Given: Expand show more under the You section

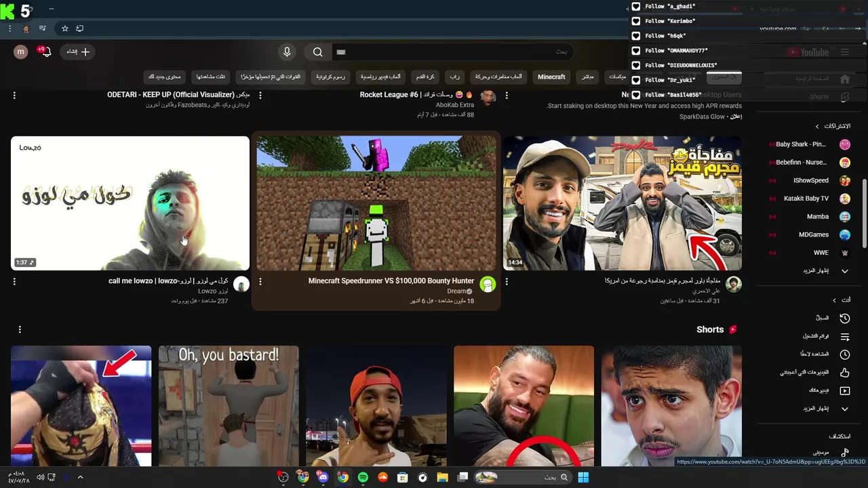Looking at the screenshot, I should point(825,409).
